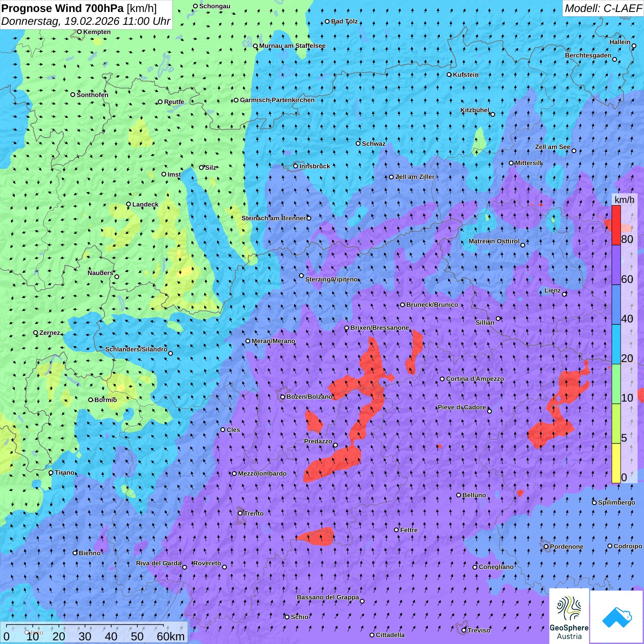Click the 'Meran/Merano' label
The image size is (644, 644).
coord(273,341)
